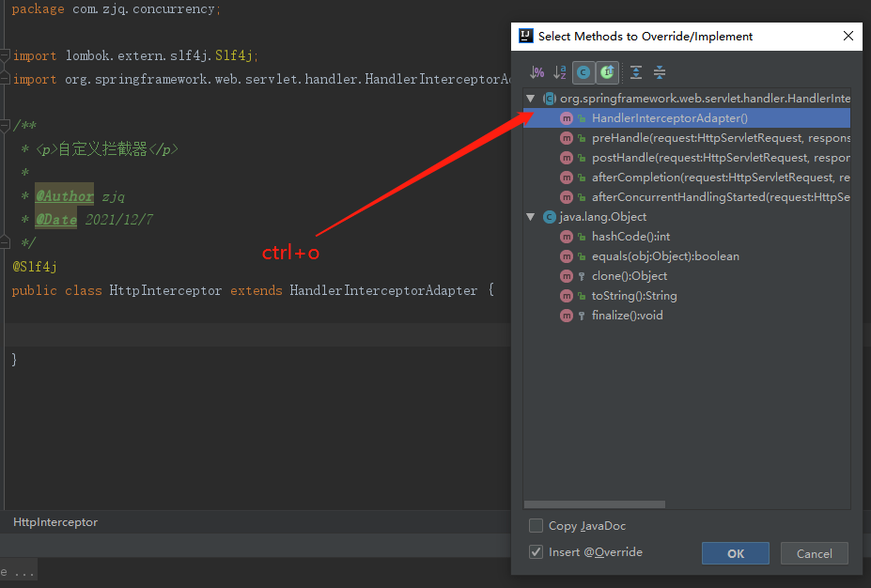This screenshot has height=588, width=871.
Task: Click HandlerInterceptorAdapter in the class declaration
Action: pos(383,290)
